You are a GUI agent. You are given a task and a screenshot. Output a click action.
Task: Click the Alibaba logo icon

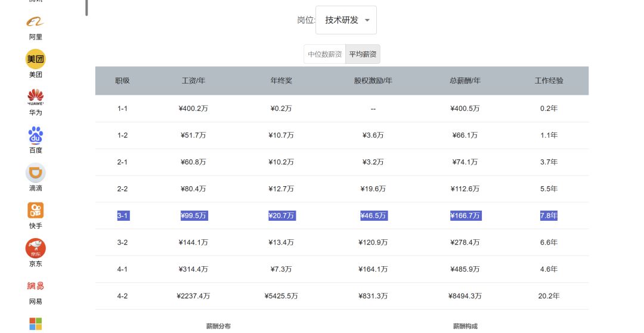pos(35,22)
